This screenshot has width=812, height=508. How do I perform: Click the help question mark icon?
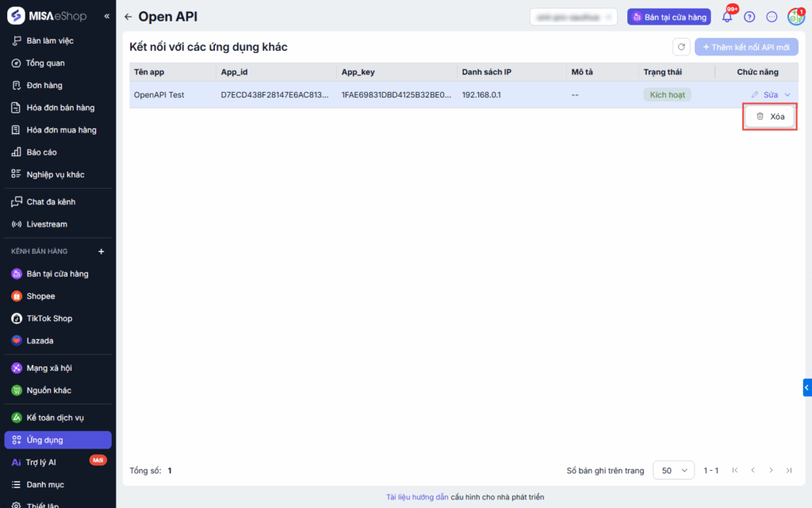749,17
